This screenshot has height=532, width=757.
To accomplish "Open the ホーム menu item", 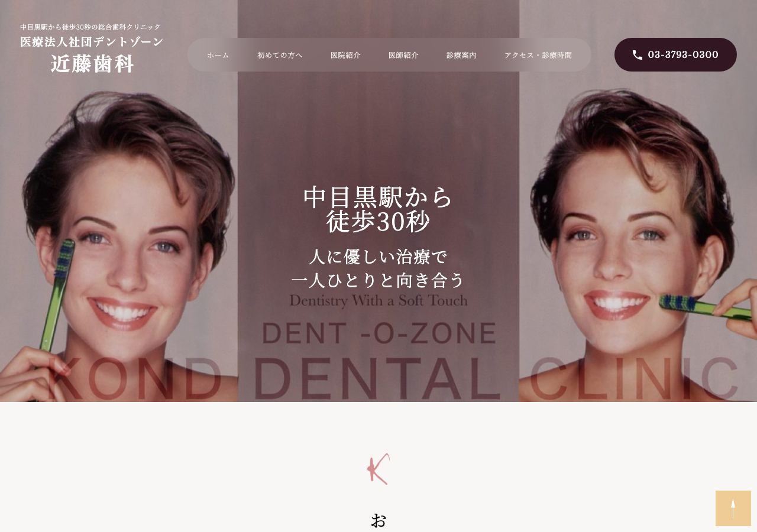I will 218,55.
